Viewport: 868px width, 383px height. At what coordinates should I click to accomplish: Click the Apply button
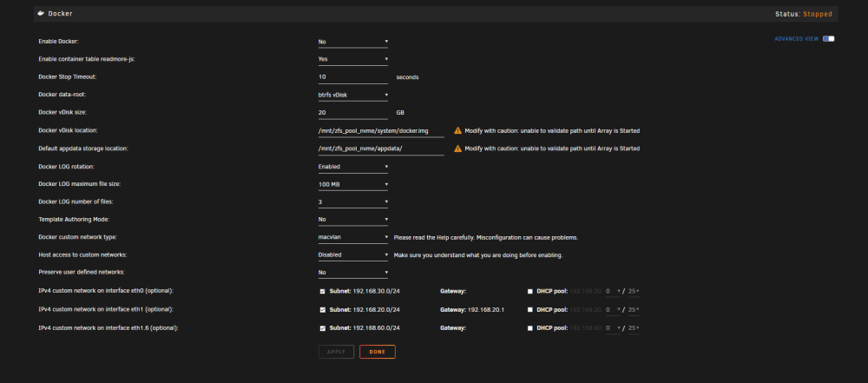336,352
